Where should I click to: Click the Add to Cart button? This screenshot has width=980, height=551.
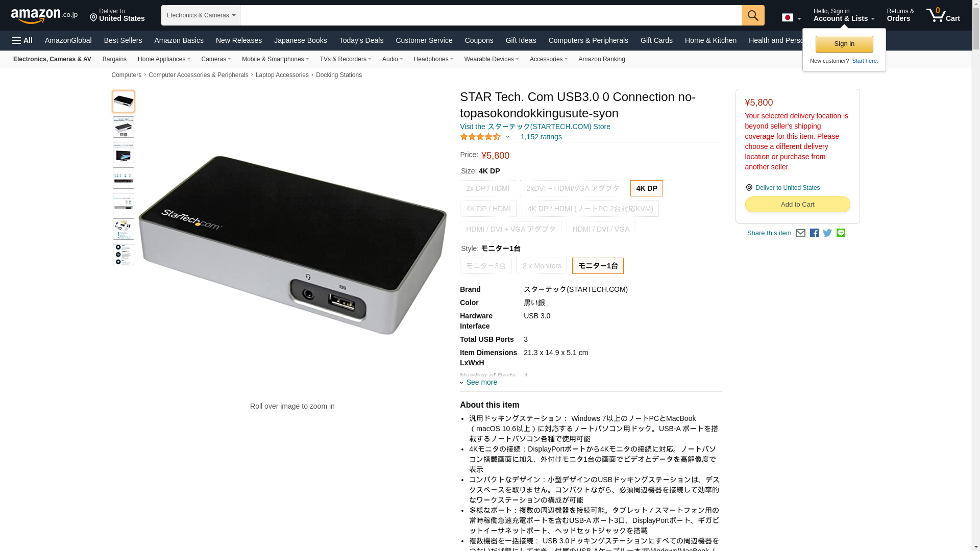point(797,204)
